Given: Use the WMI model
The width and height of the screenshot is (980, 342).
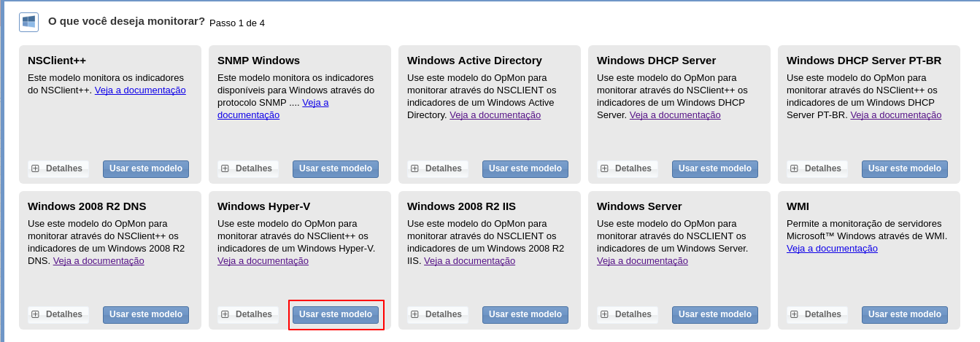Looking at the screenshot, I should (905, 314).
